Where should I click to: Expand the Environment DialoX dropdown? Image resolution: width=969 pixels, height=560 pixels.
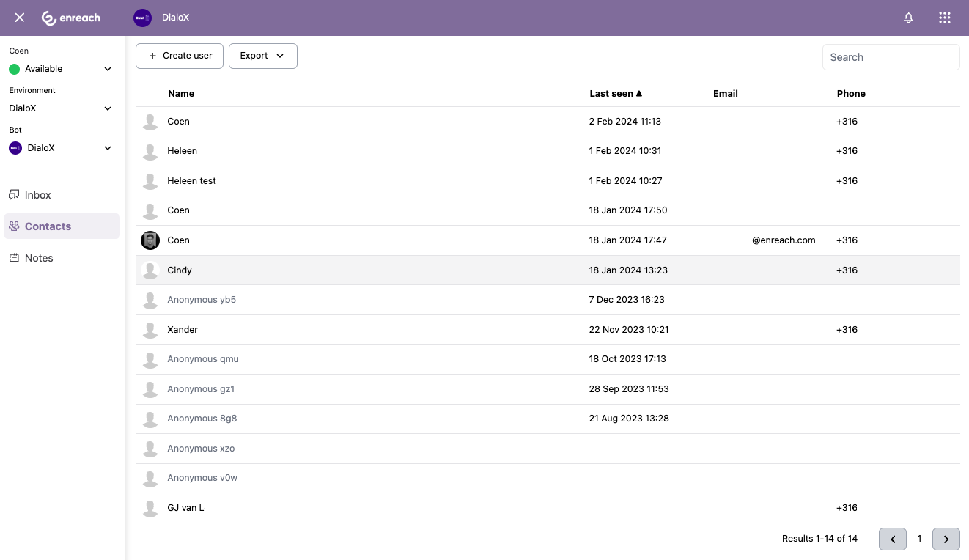click(x=107, y=108)
